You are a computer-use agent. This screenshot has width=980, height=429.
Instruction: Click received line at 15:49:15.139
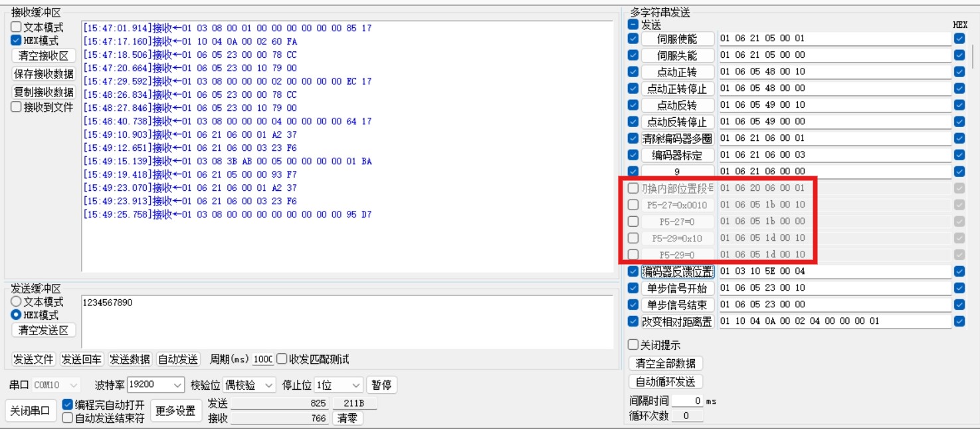[228, 161]
